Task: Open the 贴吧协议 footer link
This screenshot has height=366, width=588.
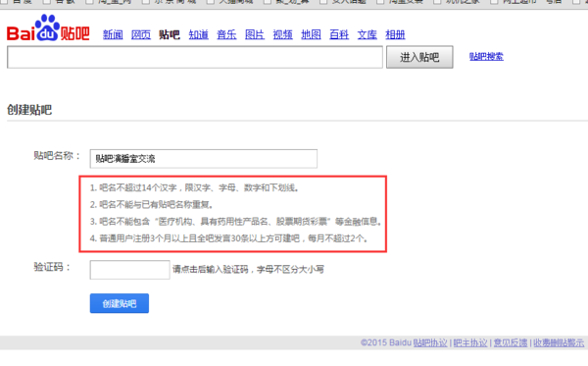Action: (x=430, y=342)
